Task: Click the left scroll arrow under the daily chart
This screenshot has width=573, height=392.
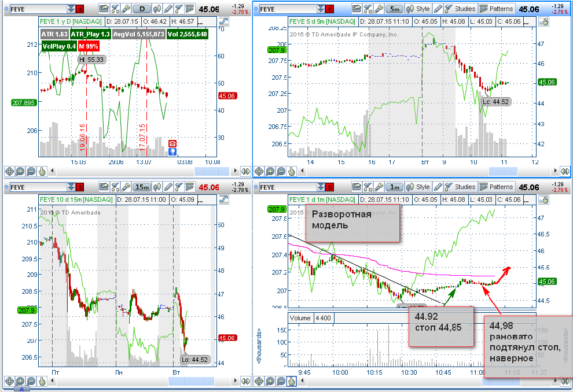Action: point(52,171)
